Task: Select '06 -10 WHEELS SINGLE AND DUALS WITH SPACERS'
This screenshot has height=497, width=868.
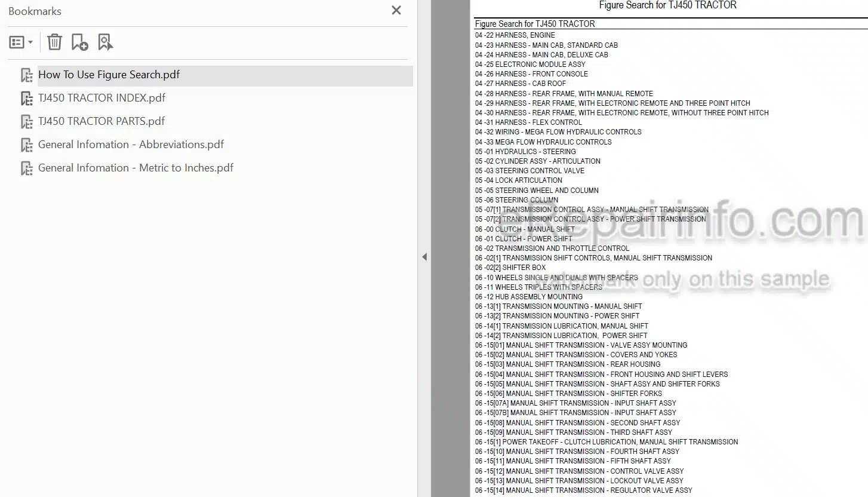Action: [x=556, y=277]
